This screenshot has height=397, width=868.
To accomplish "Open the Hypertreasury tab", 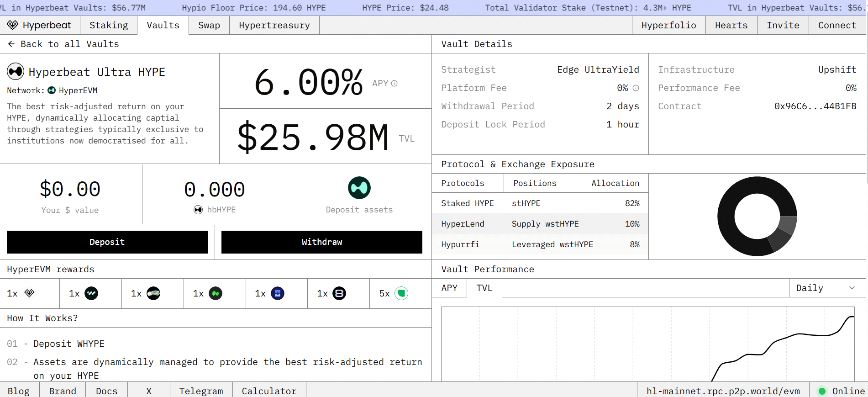I will (x=274, y=25).
